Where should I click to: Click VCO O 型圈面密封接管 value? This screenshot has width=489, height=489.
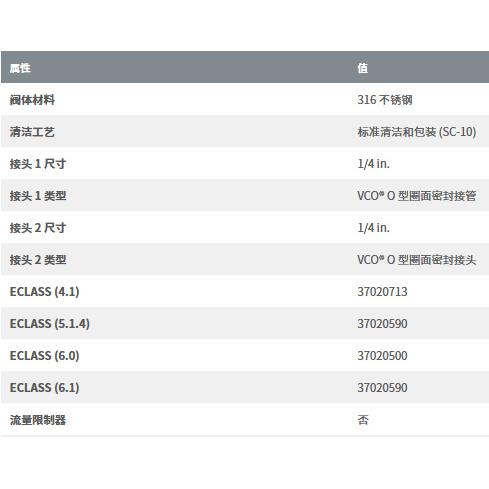point(417,196)
